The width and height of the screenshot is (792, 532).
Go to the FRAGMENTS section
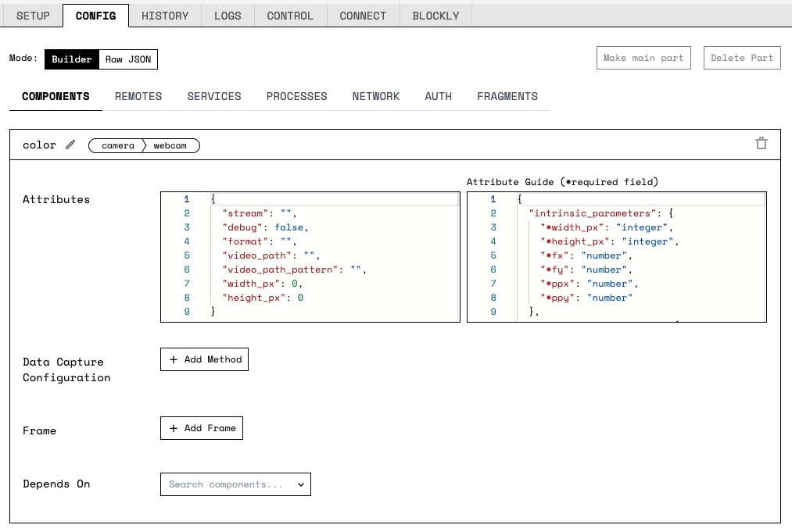(x=507, y=96)
